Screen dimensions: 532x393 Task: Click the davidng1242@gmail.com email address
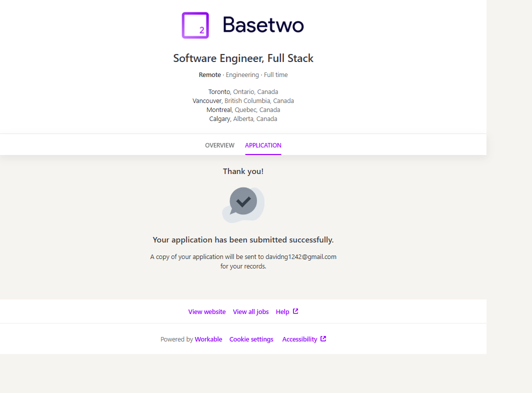300,257
